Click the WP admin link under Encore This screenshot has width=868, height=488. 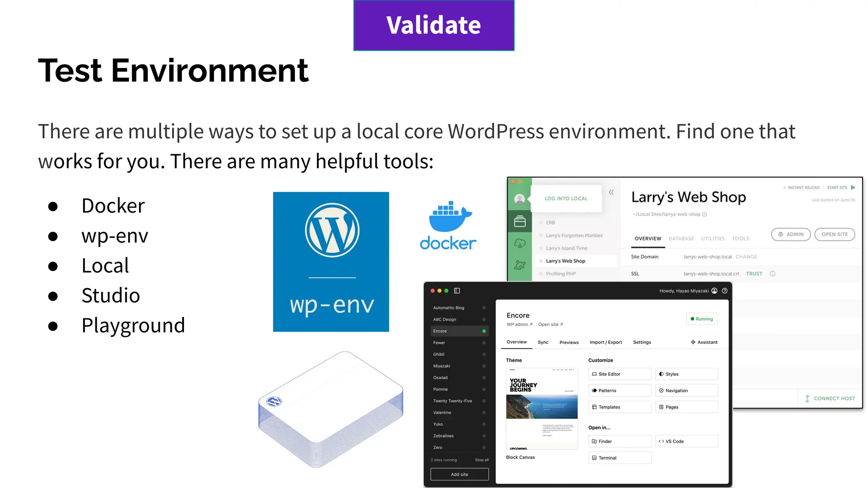[x=519, y=324]
